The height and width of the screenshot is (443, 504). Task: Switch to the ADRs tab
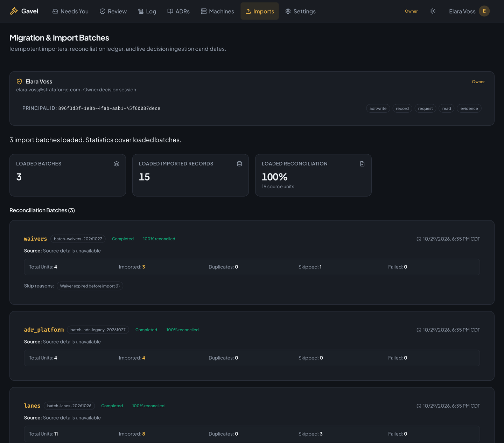click(178, 11)
